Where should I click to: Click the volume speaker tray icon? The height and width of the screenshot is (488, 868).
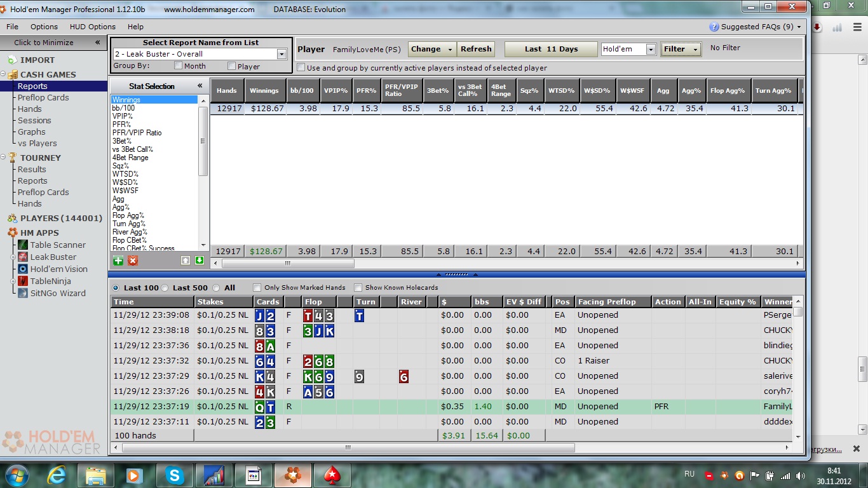(x=800, y=475)
